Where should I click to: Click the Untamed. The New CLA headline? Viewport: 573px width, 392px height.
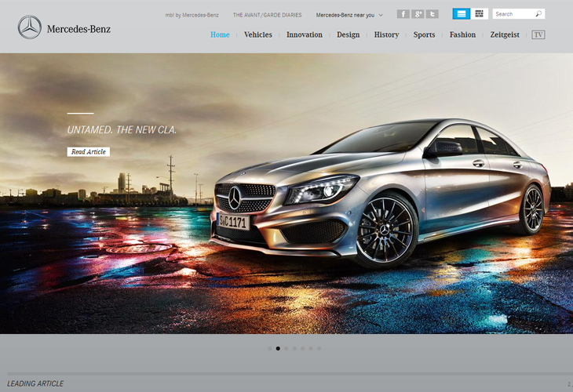point(122,130)
